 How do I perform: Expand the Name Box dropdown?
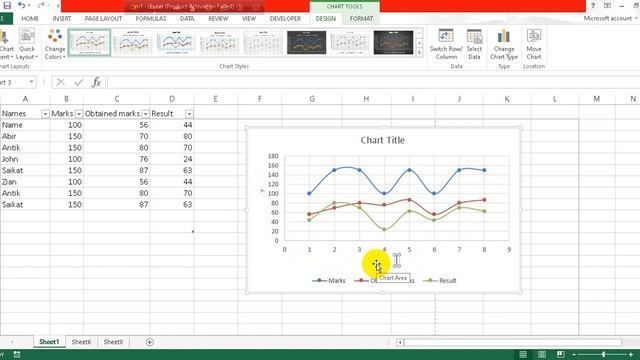click(31, 82)
